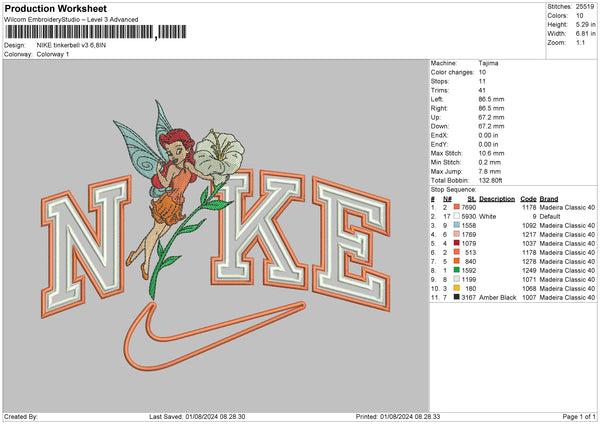The image size is (600, 424).
Task: Click the orange swatch beside stitch count 7690
Action: (457, 207)
